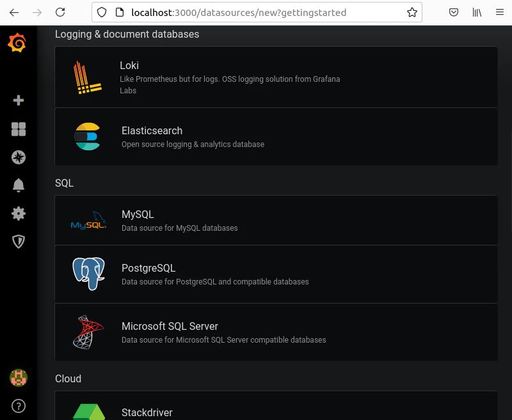
Task: Open the Create plus menu in sidebar
Action: (19, 100)
